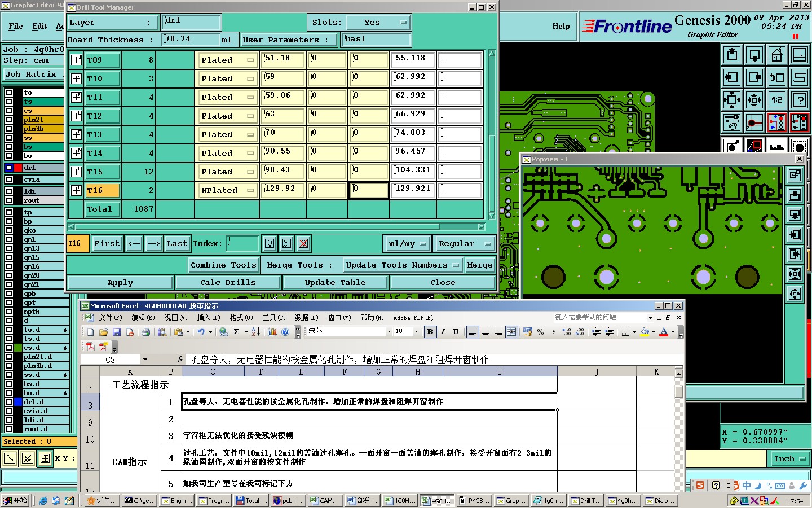Image resolution: width=812 pixels, height=508 pixels.
Task: Toggle the checkbox for layer ts
Action: (x=9, y=102)
